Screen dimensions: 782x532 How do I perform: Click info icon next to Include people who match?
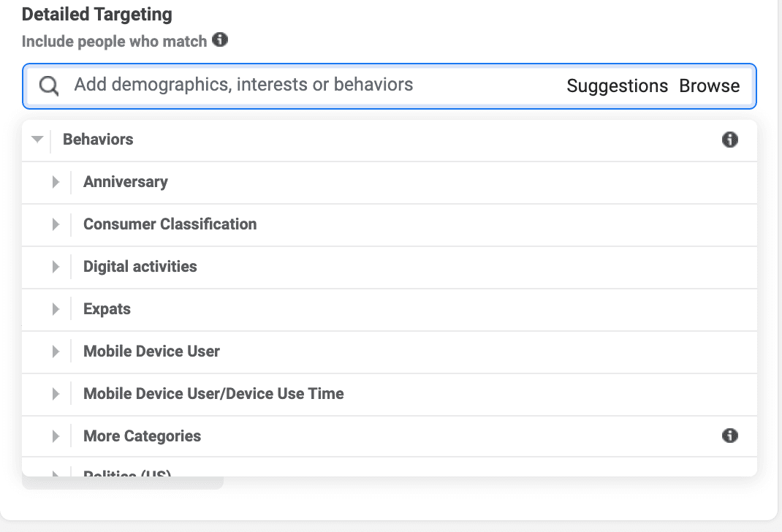(x=220, y=40)
